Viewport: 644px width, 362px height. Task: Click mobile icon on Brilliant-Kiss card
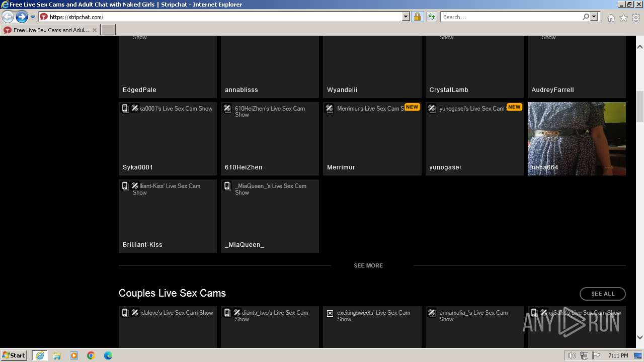[125, 186]
